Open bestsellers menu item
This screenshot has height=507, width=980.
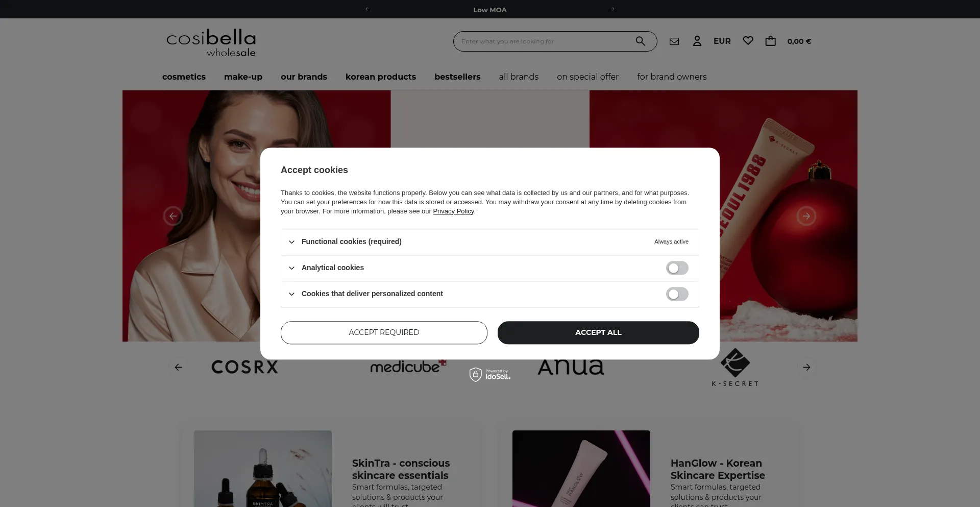click(457, 77)
